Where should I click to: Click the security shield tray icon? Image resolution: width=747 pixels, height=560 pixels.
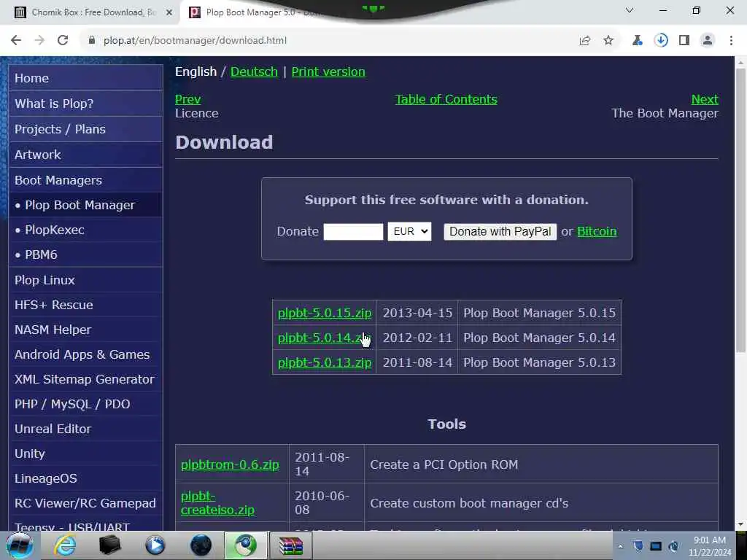[x=638, y=546]
